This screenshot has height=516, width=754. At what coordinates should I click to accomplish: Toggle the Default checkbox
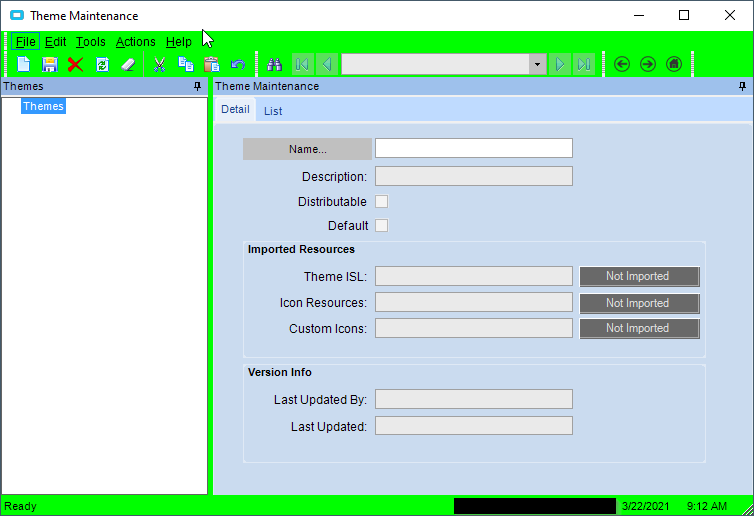pyautogui.click(x=381, y=226)
